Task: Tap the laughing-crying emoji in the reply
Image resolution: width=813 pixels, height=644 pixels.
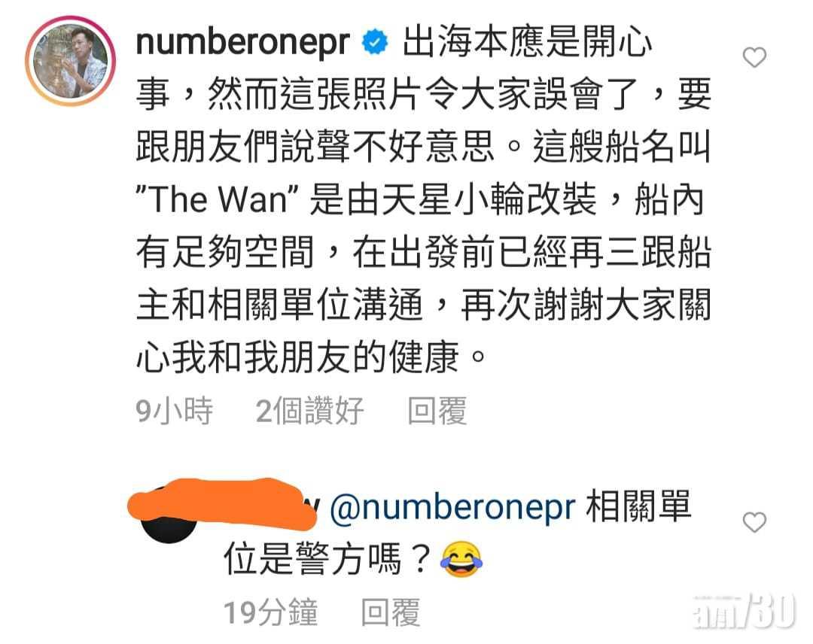Action: click(x=461, y=560)
